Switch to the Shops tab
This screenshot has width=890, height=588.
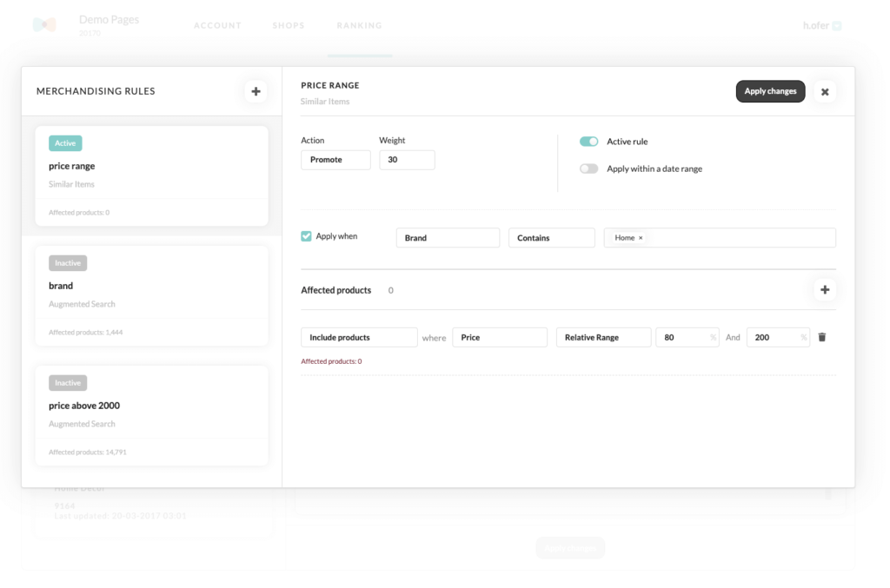tap(289, 25)
